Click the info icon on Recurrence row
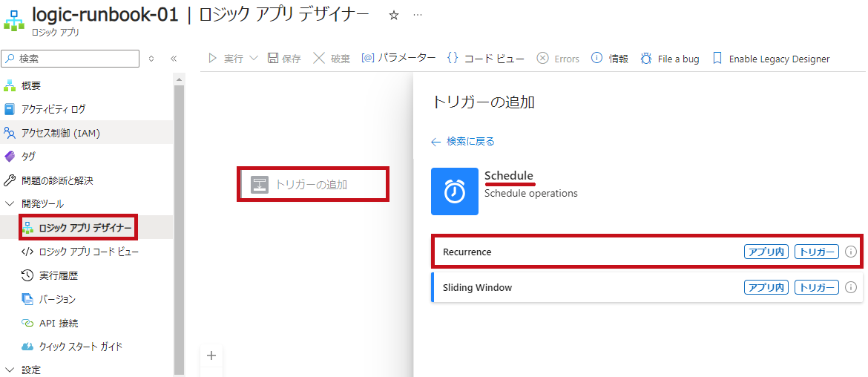 tap(851, 252)
